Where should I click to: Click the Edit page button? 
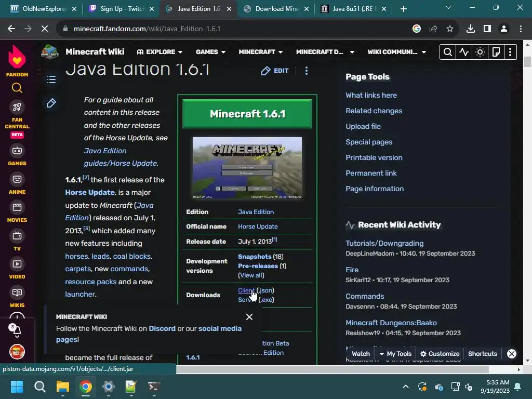tap(275, 71)
